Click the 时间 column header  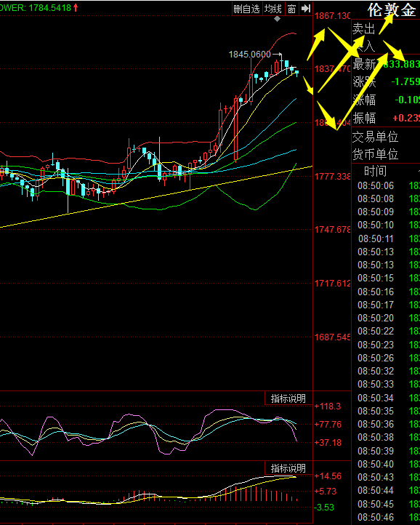pos(375,172)
